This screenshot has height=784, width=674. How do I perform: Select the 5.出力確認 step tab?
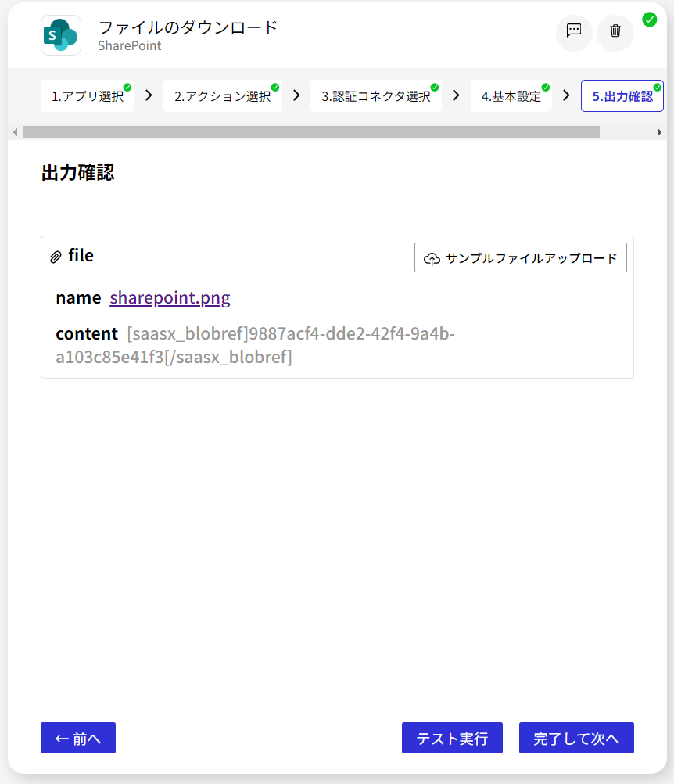622,96
